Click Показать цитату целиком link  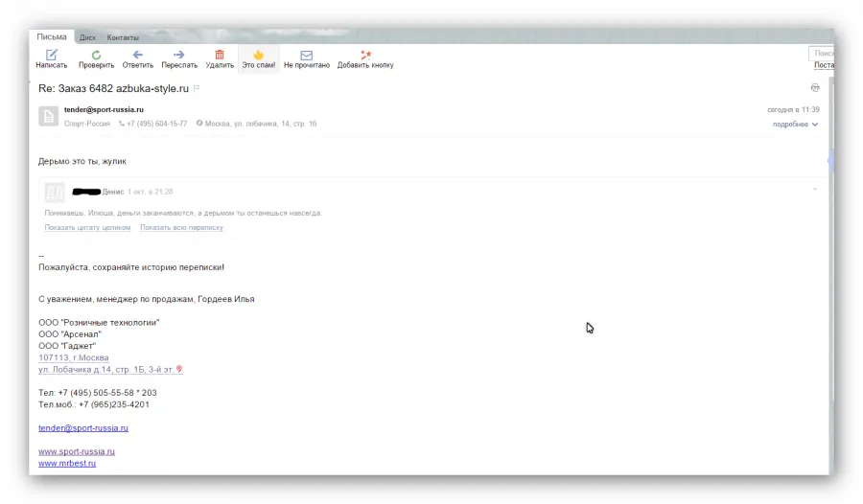87,227
